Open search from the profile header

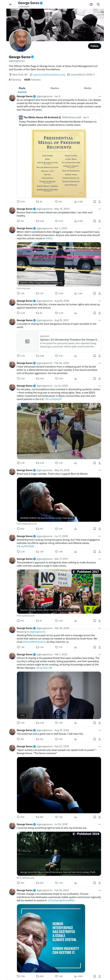98,5
